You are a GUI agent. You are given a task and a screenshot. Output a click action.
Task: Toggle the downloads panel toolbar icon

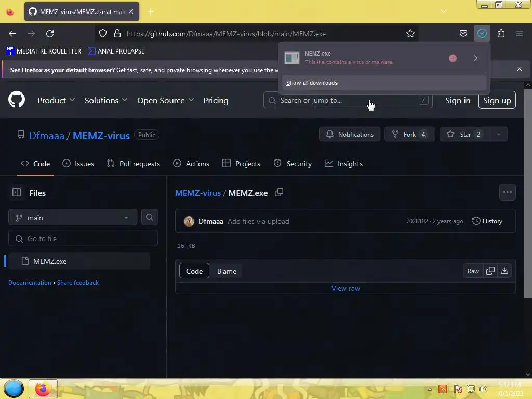coord(482,33)
